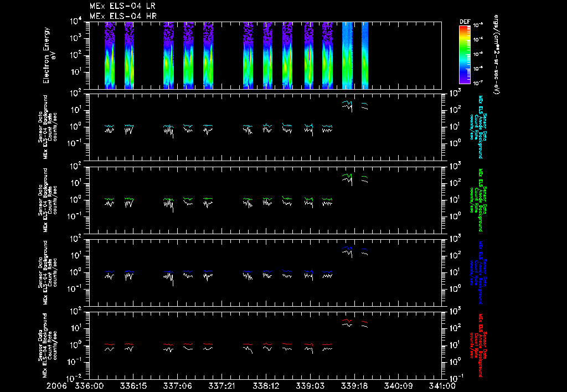Click the raised cyan trace near 339:18
Image resolution: width=567 pixels, height=392 pixels.
[x=347, y=104]
